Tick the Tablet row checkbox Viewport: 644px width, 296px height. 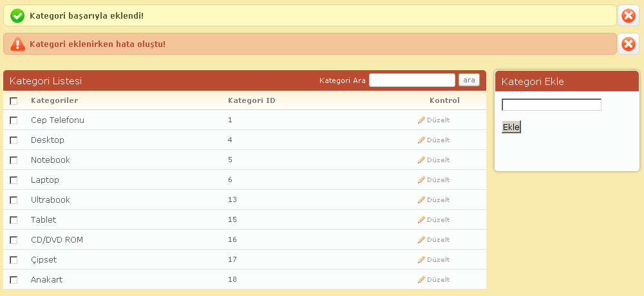[14, 220]
